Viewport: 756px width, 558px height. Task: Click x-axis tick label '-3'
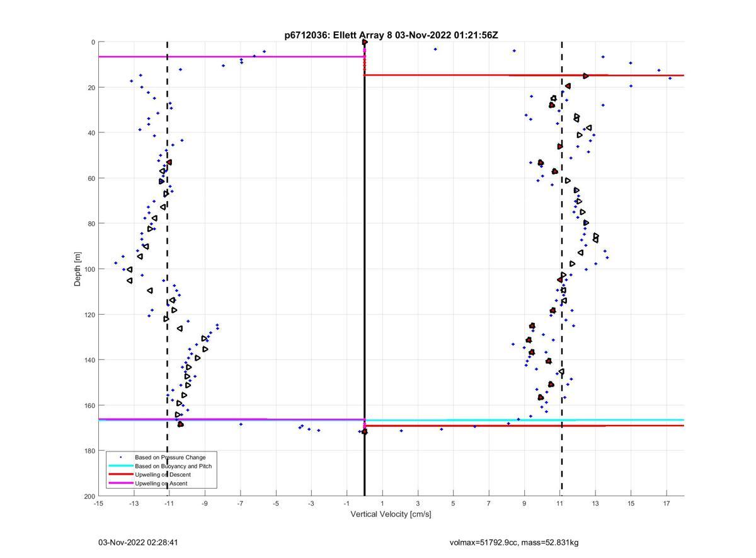point(311,503)
